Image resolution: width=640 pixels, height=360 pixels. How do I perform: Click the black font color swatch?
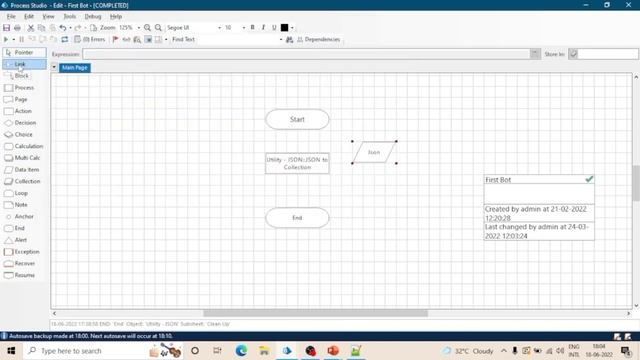[284, 28]
